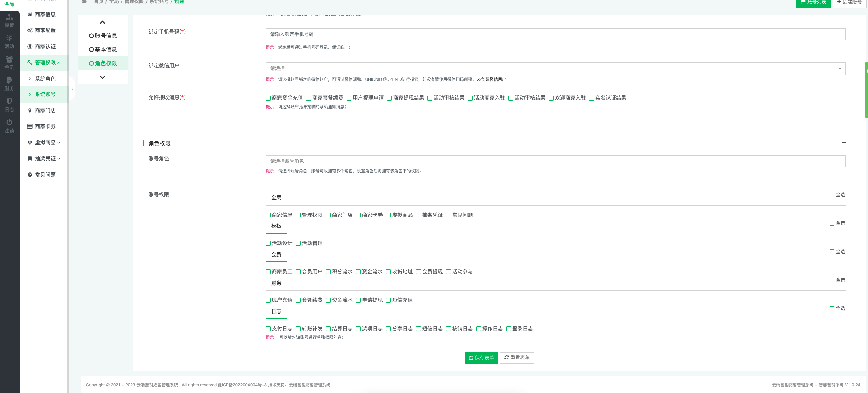Jump to 角色权限 form step
Image resolution: width=868 pixels, height=393 pixels.
(x=103, y=63)
